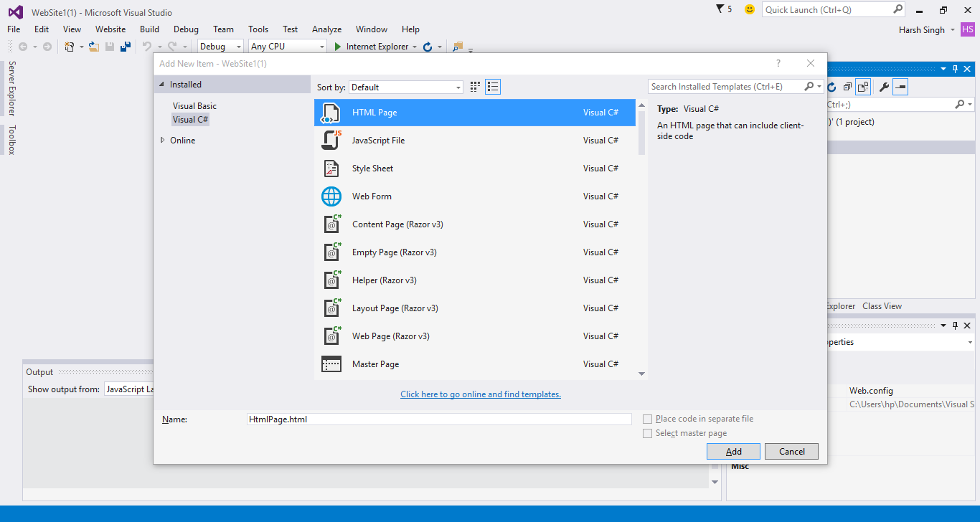Start debugging with the green play icon
This screenshot has width=980, height=522.
point(338,47)
